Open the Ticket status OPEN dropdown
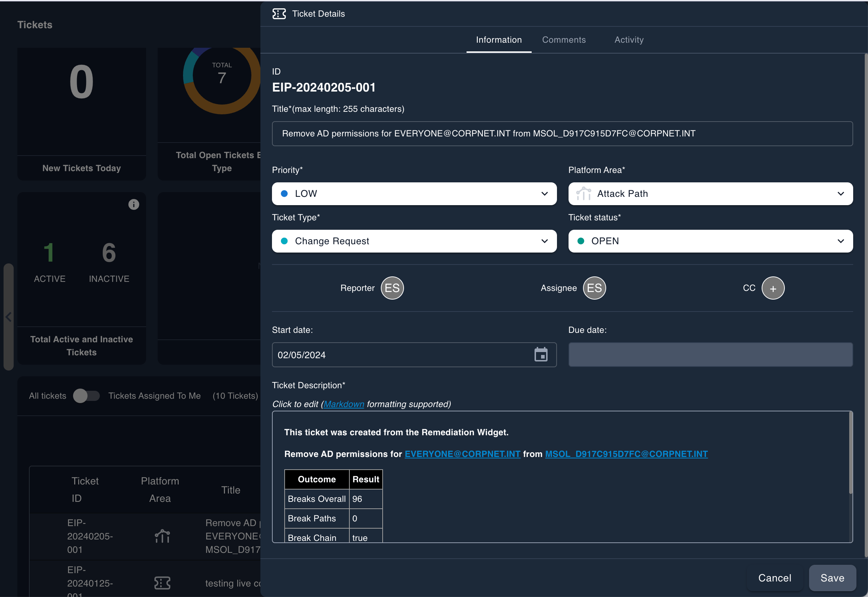This screenshot has width=868, height=597. (x=710, y=241)
